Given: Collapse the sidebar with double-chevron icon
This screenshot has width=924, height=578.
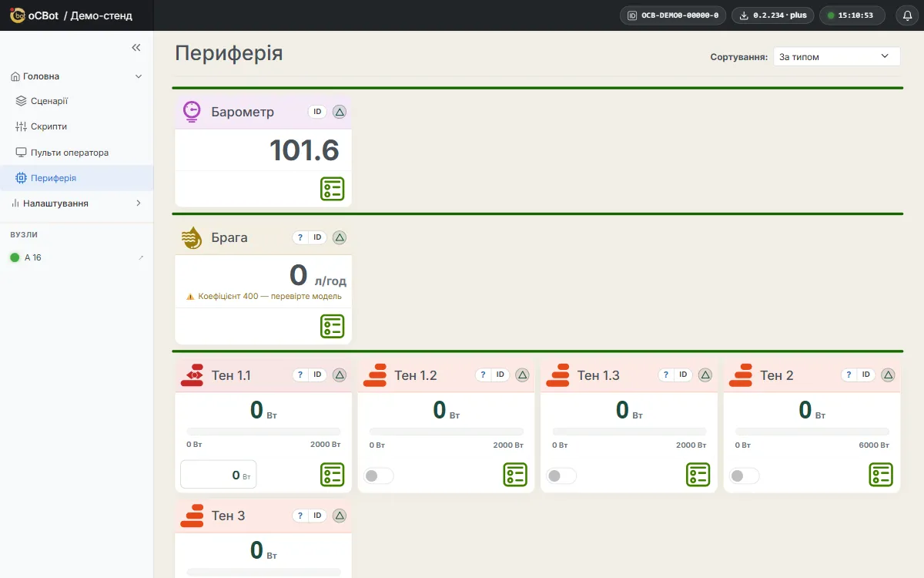Looking at the screenshot, I should (136, 48).
